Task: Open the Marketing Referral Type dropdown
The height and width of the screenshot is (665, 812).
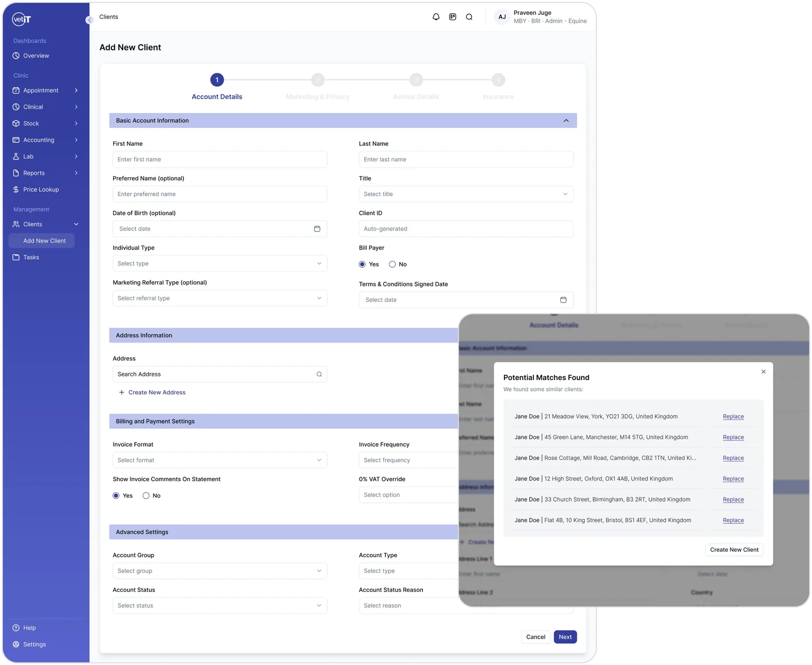Action: pos(220,298)
